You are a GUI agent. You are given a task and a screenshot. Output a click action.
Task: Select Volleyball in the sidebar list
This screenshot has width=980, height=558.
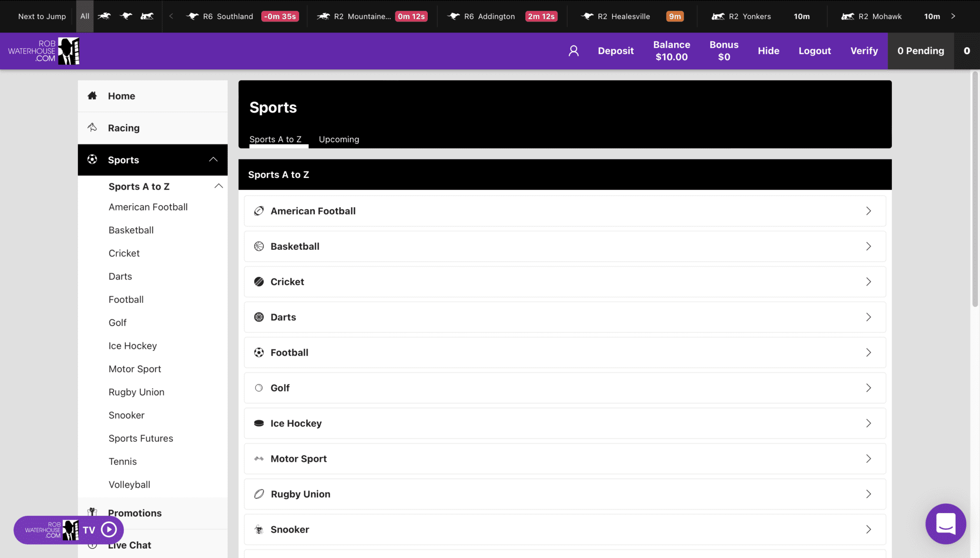pos(129,484)
